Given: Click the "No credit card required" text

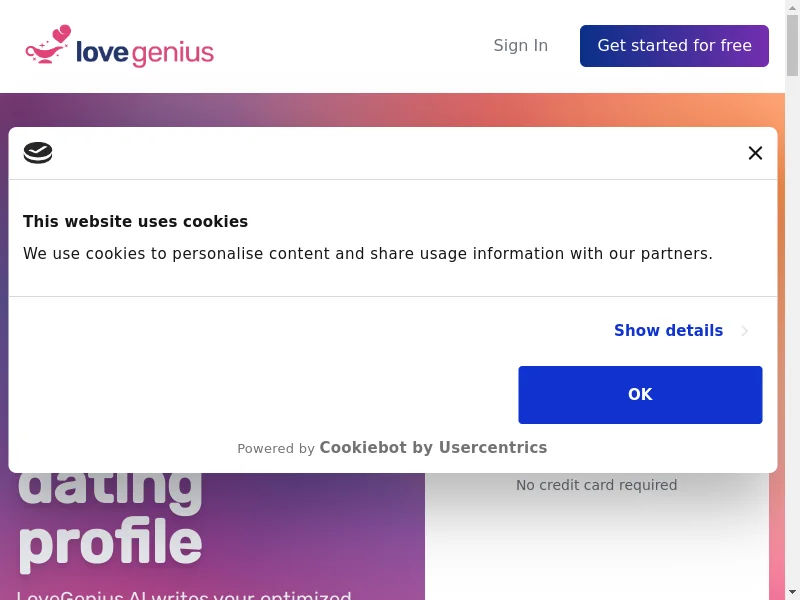Looking at the screenshot, I should click(596, 485).
